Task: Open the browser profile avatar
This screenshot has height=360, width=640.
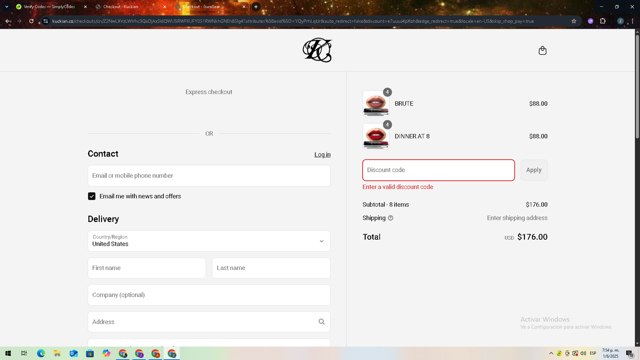Action: pos(620,21)
